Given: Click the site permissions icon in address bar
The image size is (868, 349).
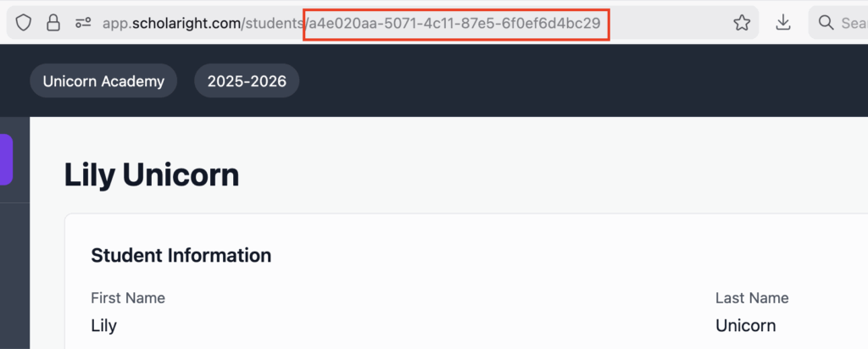Looking at the screenshot, I should 82,23.
